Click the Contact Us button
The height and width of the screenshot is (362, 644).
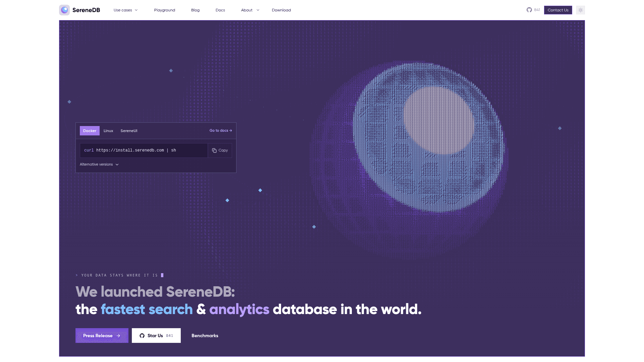(558, 10)
